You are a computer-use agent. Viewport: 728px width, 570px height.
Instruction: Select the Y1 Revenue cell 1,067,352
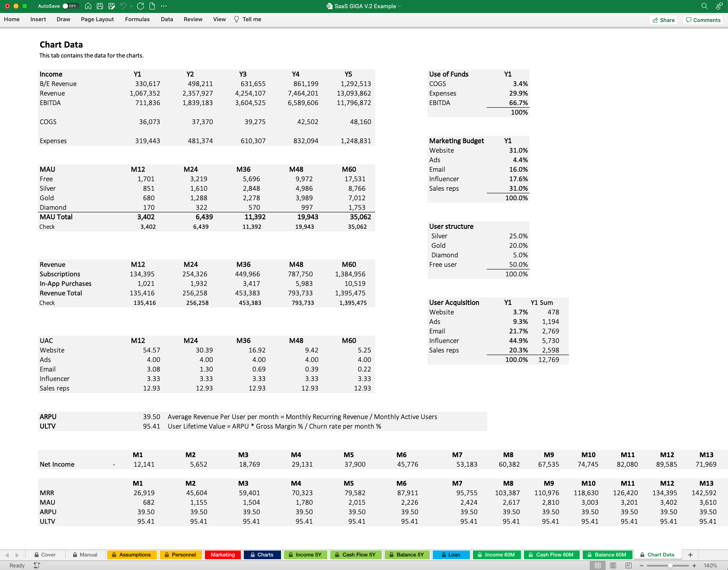click(145, 93)
